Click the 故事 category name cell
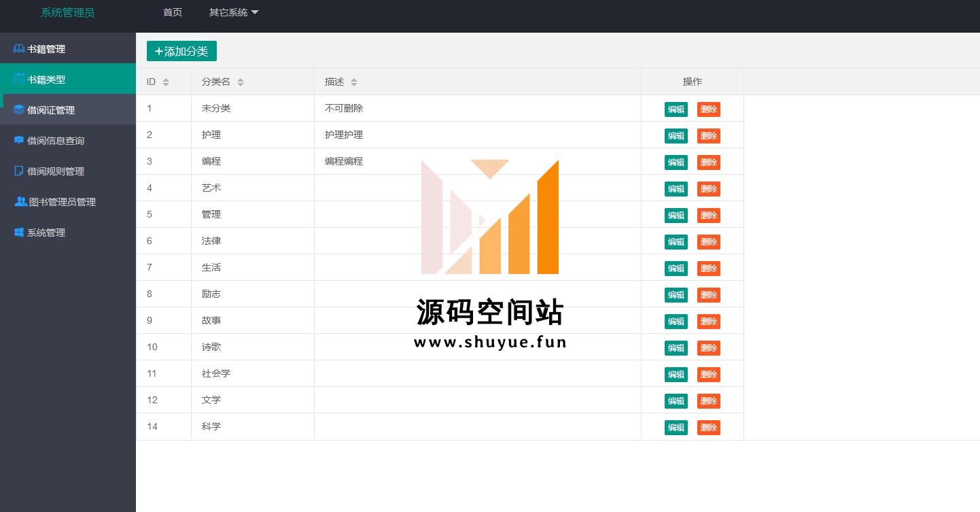Image resolution: width=980 pixels, height=512 pixels. (253, 320)
